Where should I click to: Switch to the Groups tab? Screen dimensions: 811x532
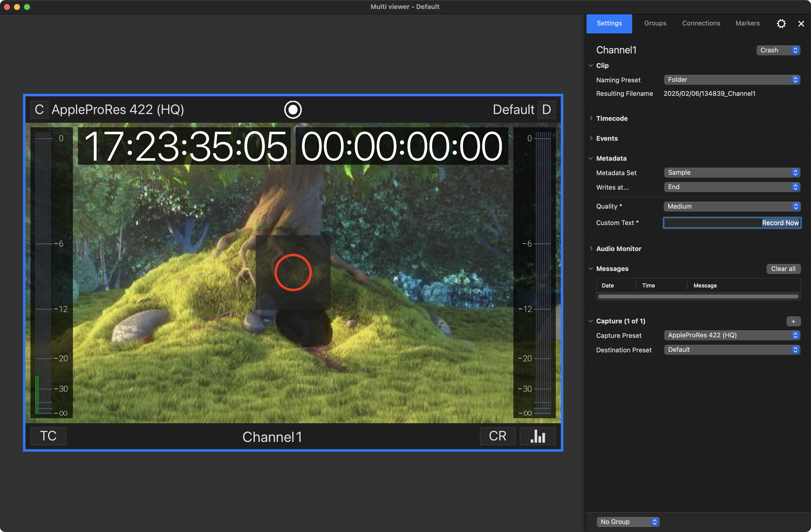pyautogui.click(x=655, y=23)
